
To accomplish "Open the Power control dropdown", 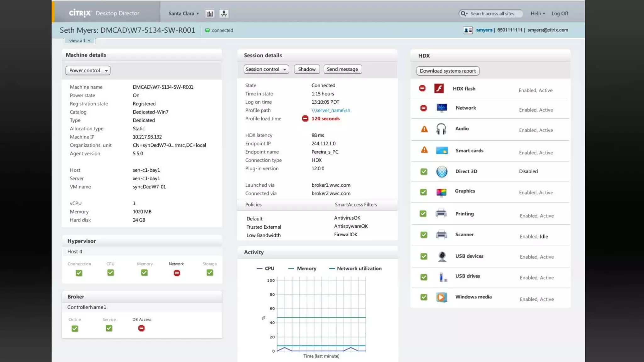I will click(88, 70).
